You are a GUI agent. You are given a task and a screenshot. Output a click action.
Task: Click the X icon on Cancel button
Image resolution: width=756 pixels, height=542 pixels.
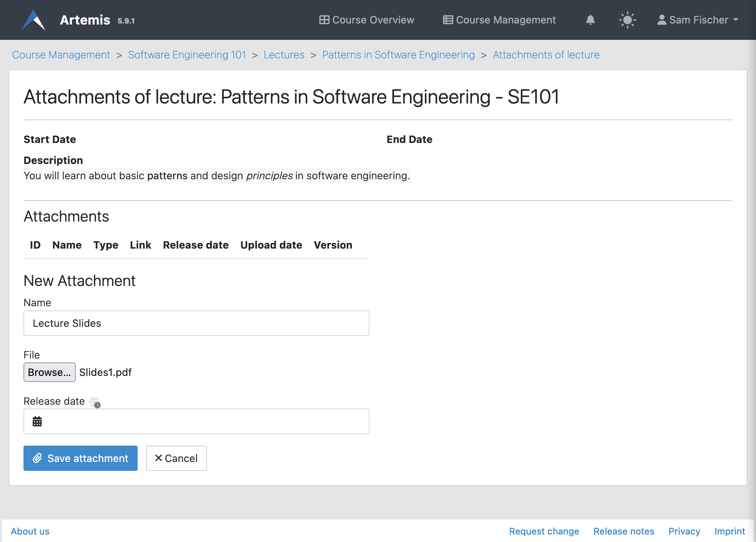[x=159, y=458]
